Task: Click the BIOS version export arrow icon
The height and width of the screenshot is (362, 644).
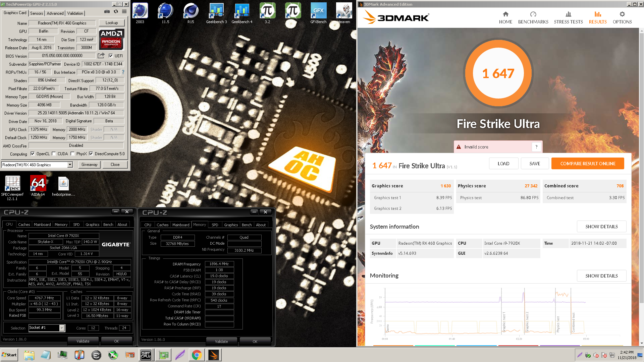Action: click(x=101, y=55)
